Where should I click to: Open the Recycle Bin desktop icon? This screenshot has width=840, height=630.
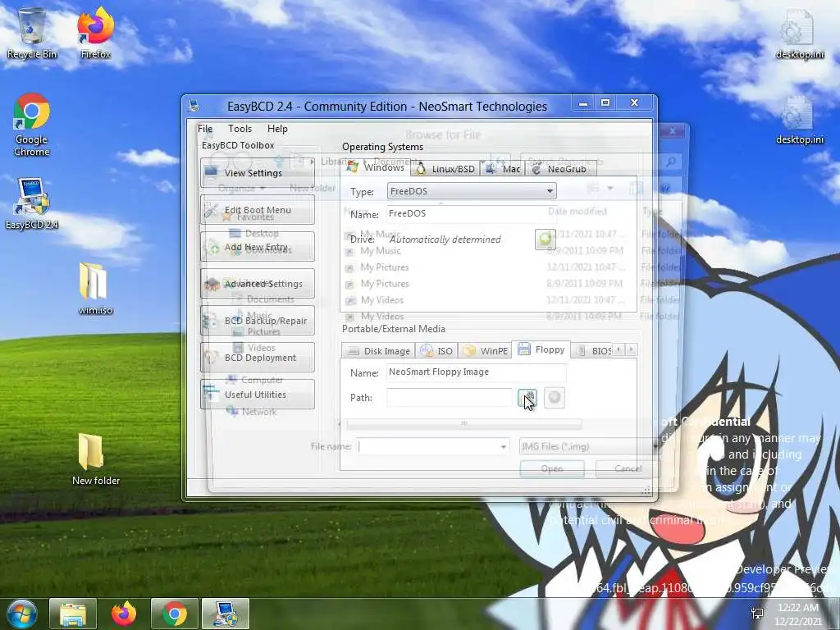point(32,34)
